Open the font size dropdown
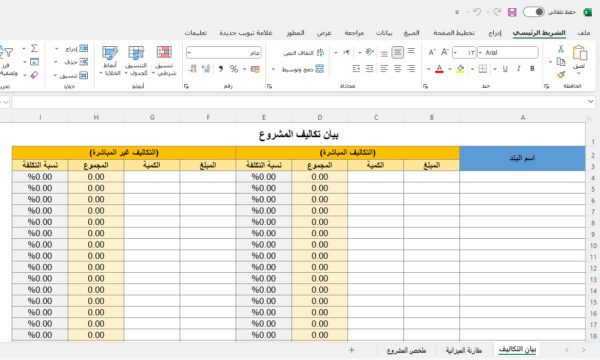Viewport: 600px width, 360px height. [455, 52]
